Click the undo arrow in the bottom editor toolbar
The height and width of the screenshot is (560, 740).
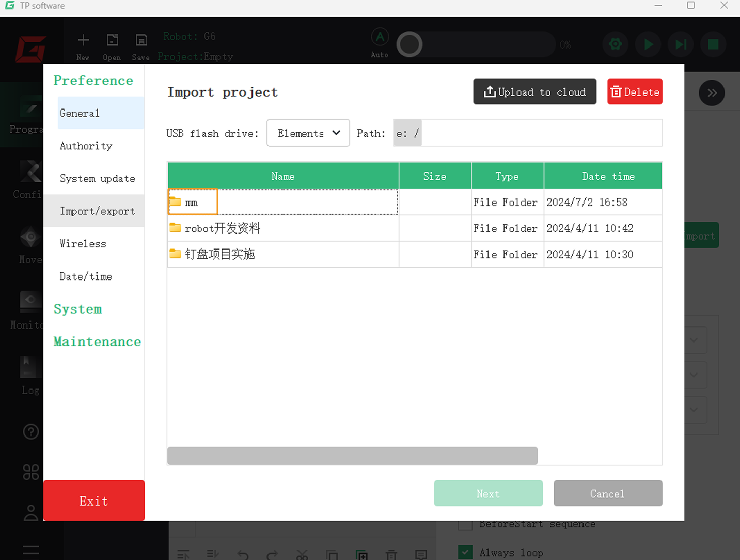coord(243,555)
